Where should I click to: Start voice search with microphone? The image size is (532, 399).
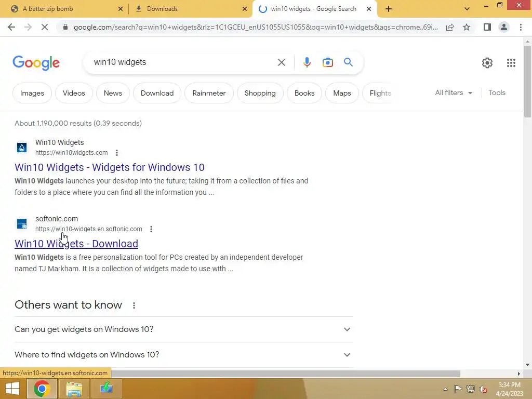point(307,62)
